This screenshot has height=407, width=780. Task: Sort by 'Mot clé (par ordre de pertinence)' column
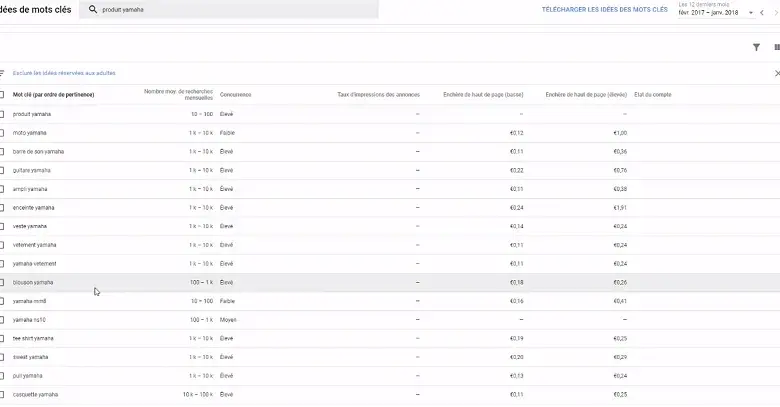[x=53, y=95]
